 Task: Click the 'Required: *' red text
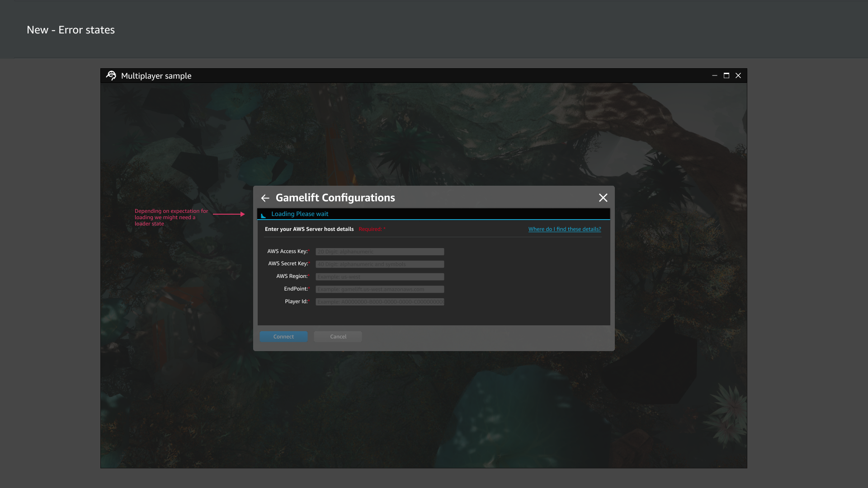tap(372, 229)
